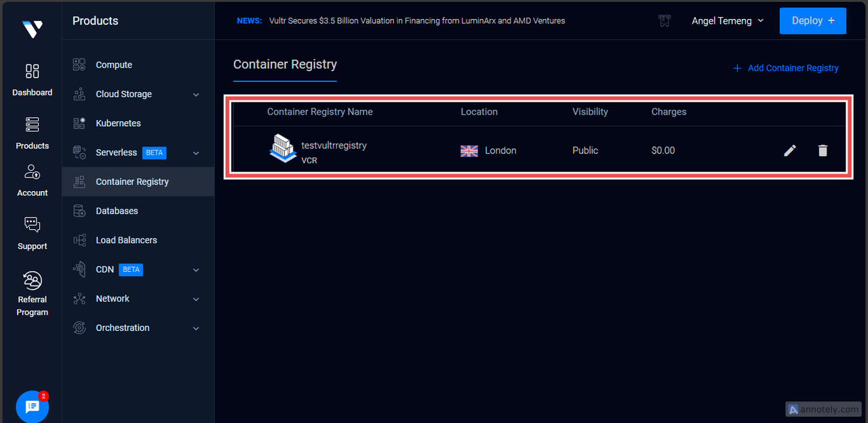Open the Angel Temeng account dropdown
The image size is (868, 423).
728,21
